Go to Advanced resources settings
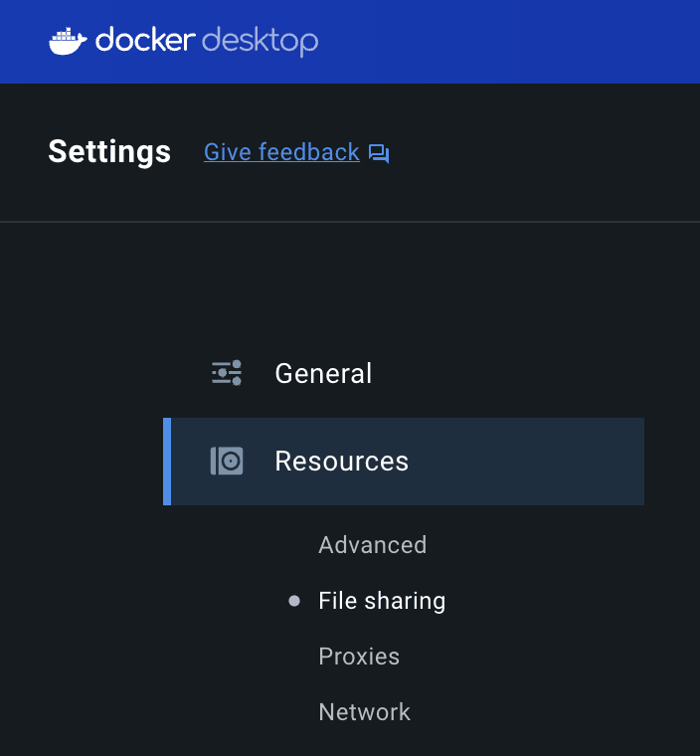Image resolution: width=700 pixels, height=756 pixels. [373, 545]
